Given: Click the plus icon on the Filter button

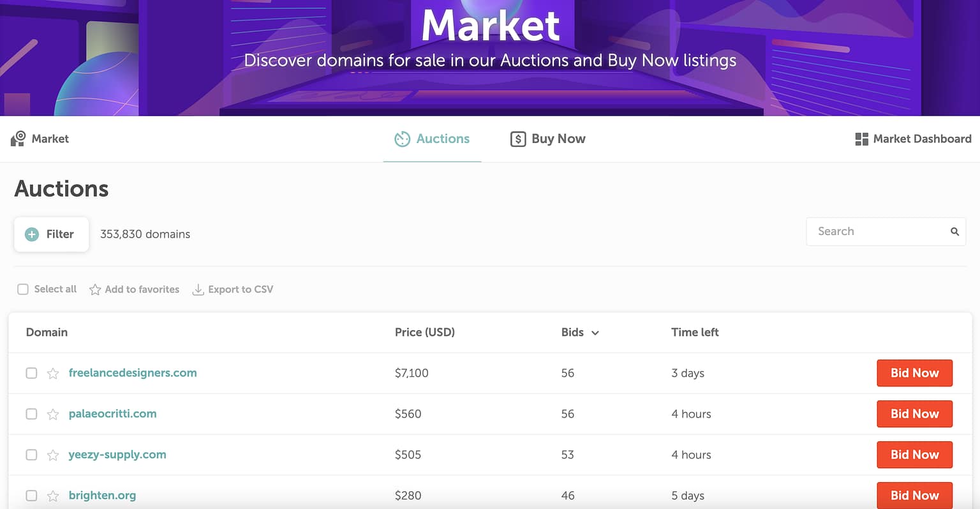Looking at the screenshot, I should coord(31,234).
